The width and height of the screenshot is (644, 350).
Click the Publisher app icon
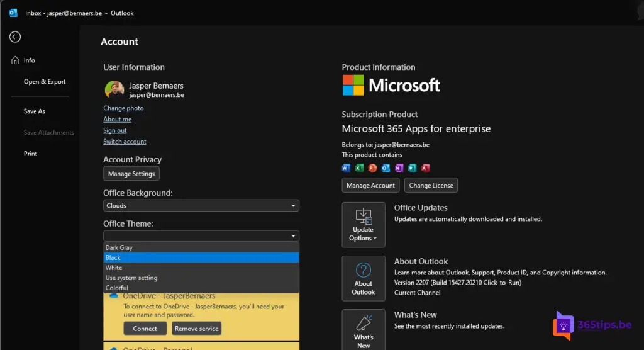click(x=412, y=168)
